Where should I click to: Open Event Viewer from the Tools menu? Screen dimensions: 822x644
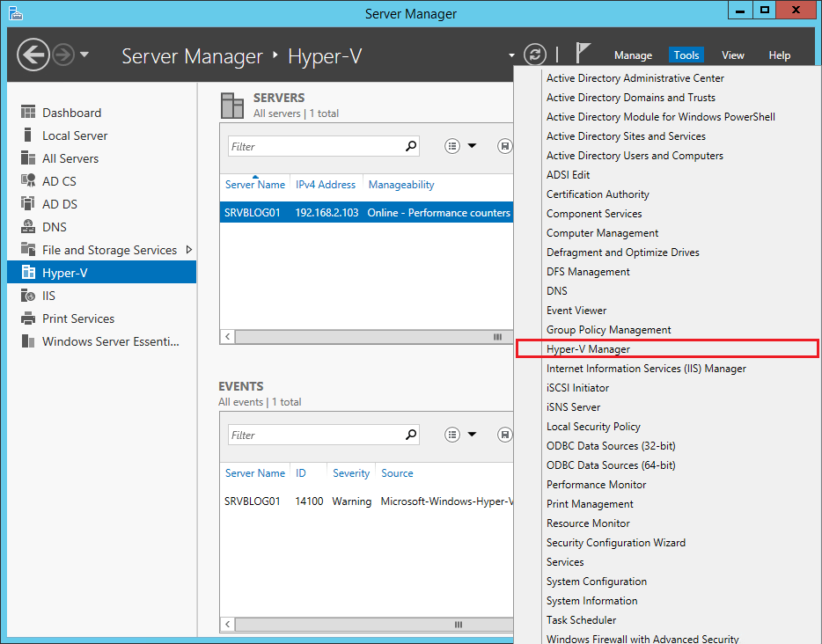576,310
